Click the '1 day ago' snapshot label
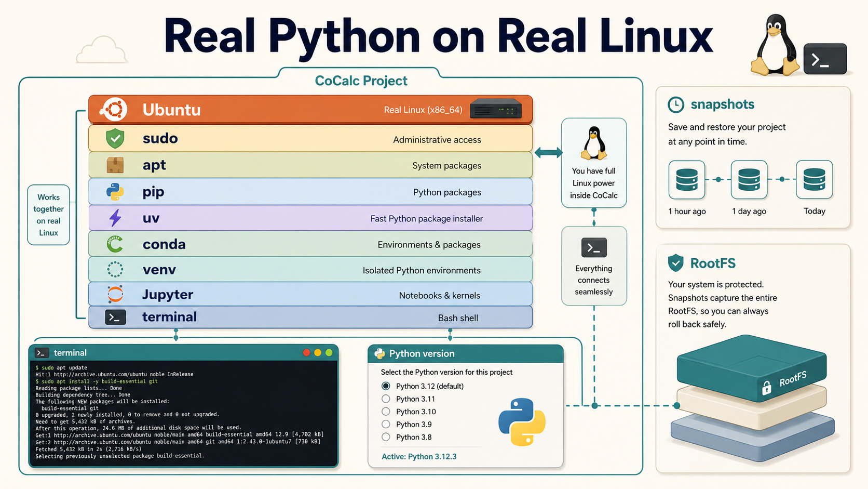The width and height of the screenshot is (868, 489). (749, 211)
